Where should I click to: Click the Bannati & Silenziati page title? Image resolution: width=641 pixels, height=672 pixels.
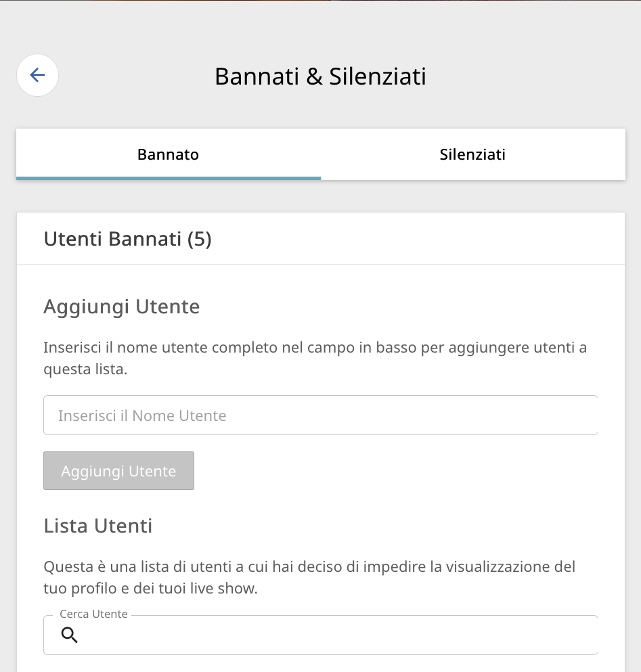click(x=320, y=76)
